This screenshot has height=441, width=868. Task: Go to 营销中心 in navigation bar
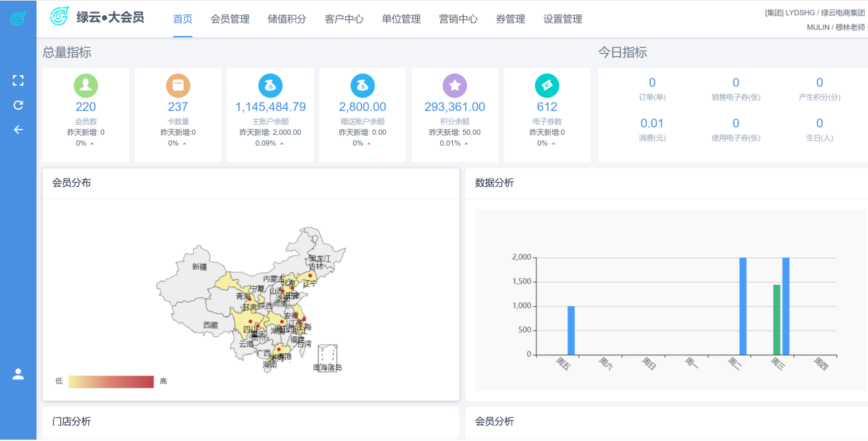458,19
